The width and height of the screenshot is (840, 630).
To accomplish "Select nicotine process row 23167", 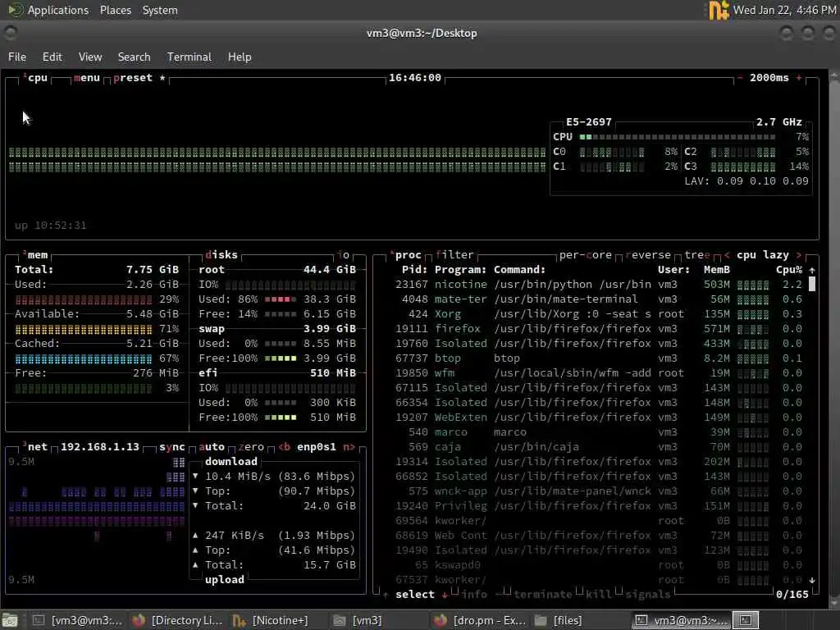I will click(599, 285).
